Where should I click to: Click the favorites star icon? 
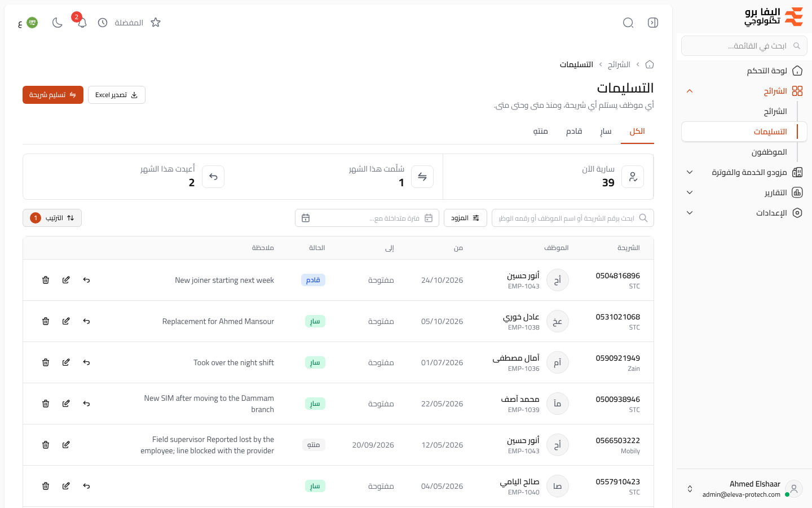click(x=156, y=23)
